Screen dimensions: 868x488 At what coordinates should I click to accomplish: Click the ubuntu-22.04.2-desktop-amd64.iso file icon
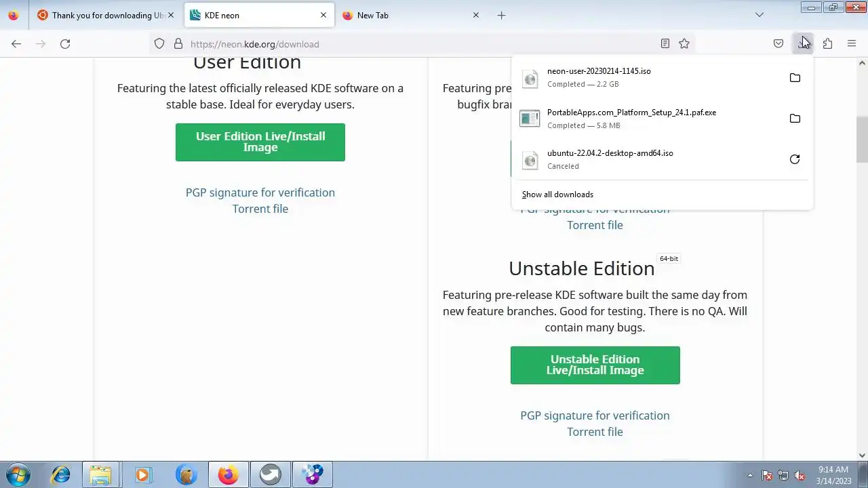coord(530,160)
